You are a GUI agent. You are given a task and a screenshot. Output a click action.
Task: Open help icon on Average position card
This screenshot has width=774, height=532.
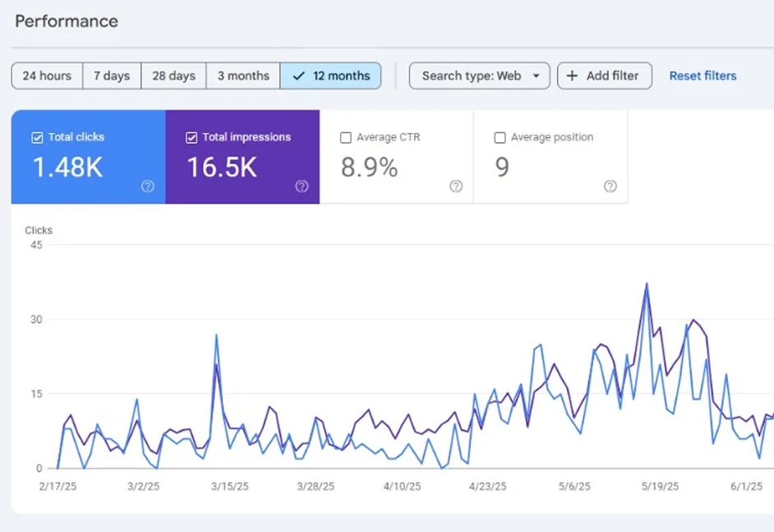point(610,186)
